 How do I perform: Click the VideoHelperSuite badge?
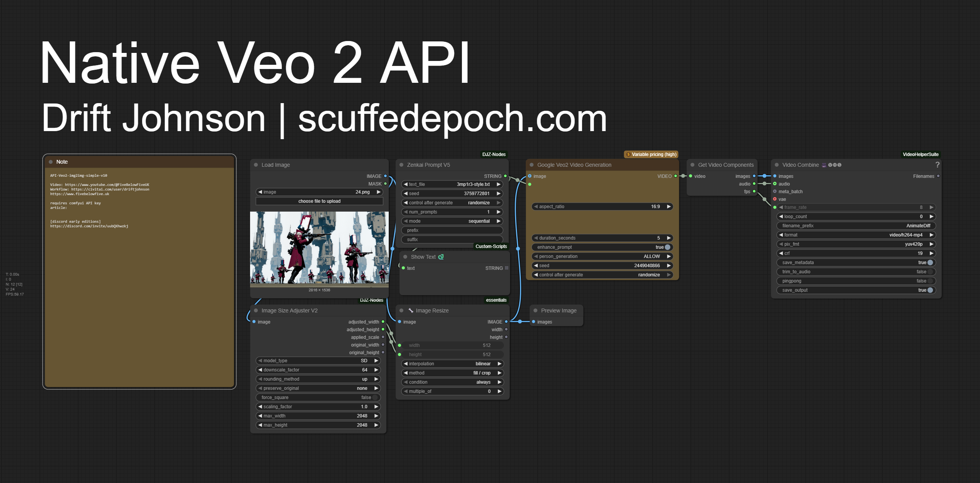coord(920,154)
